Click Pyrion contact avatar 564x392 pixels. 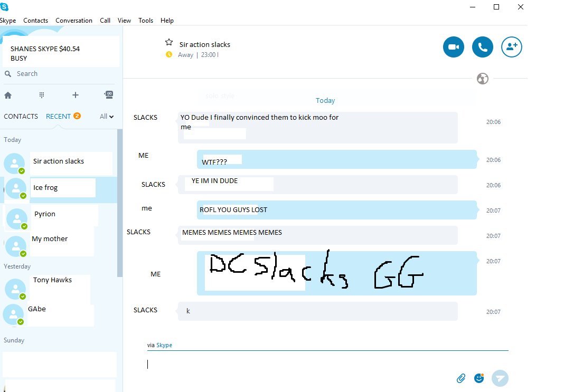(x=17, y=219)
